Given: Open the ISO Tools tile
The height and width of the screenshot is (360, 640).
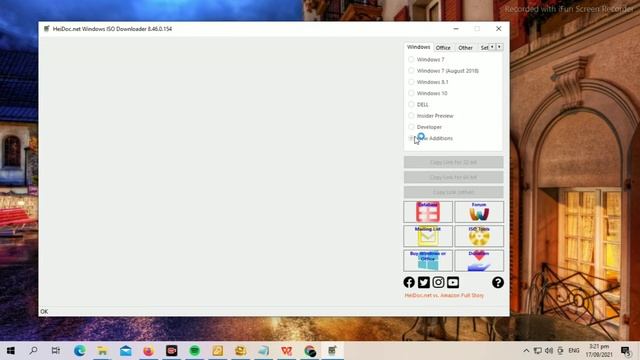Looking at the screenshot, I should [479, 236].
